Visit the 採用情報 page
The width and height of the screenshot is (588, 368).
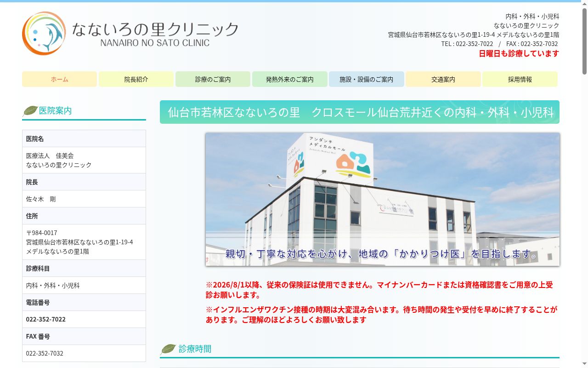pyautogui.click(x=520, y=79)
